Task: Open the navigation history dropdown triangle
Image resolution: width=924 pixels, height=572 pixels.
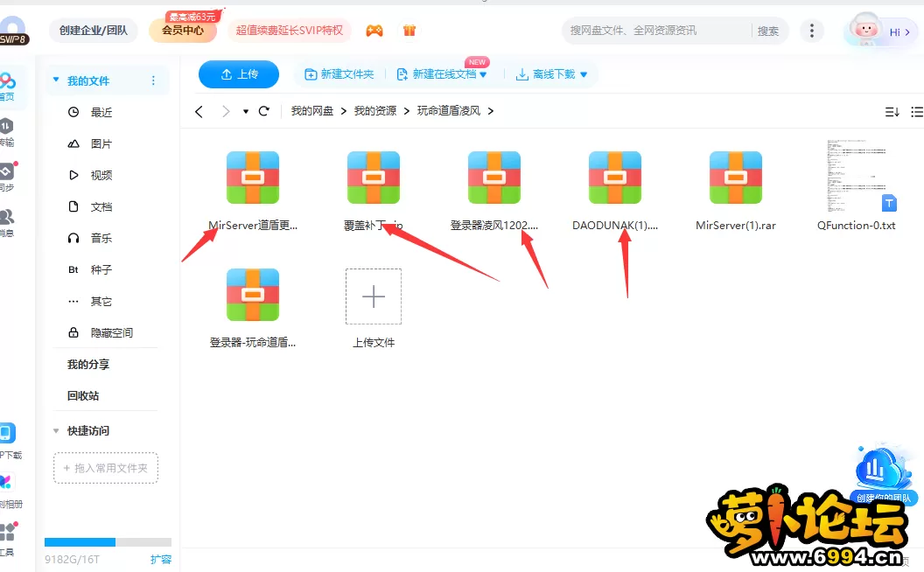Action: (x=246, y=111)
